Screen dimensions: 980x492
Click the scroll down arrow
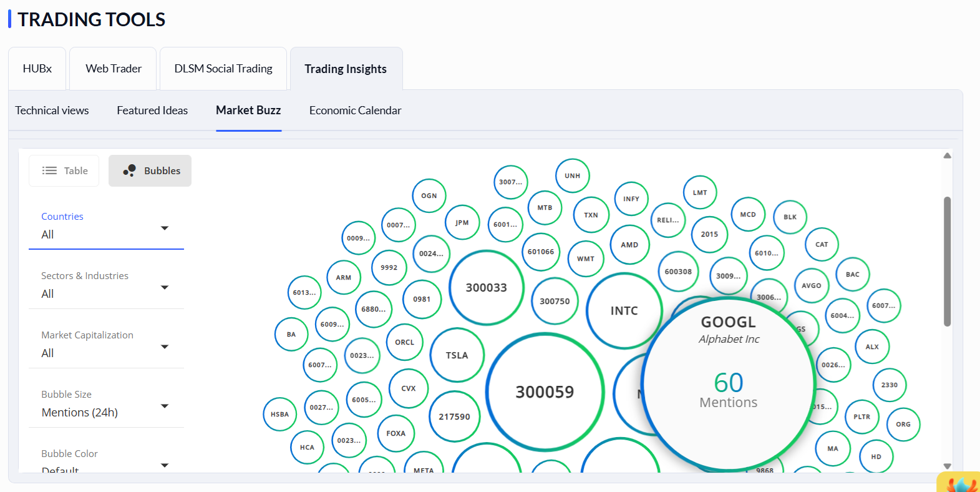(x=947, y=466)
